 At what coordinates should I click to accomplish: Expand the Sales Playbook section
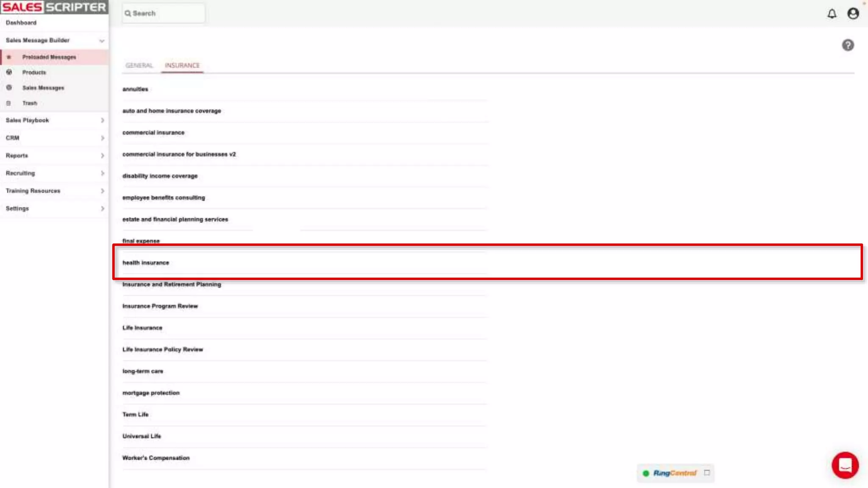click(x=102, y=121)
